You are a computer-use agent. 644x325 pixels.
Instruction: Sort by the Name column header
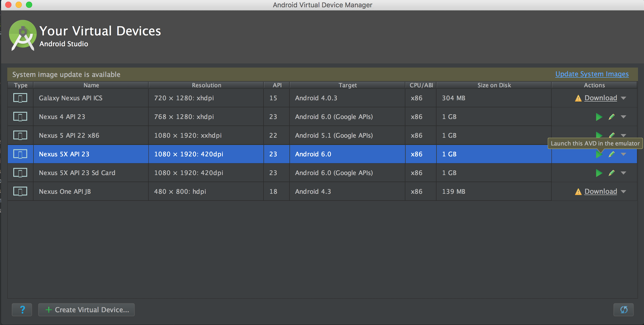[x=91, y=85]
